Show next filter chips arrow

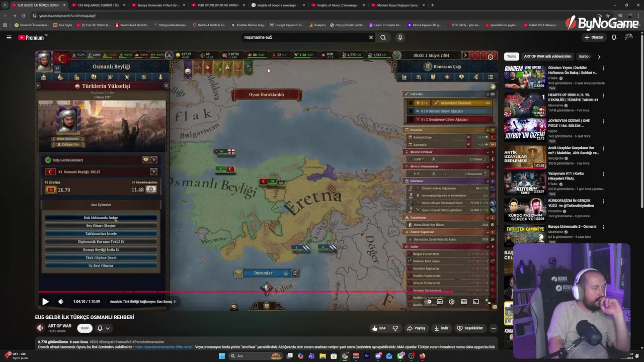599,57
